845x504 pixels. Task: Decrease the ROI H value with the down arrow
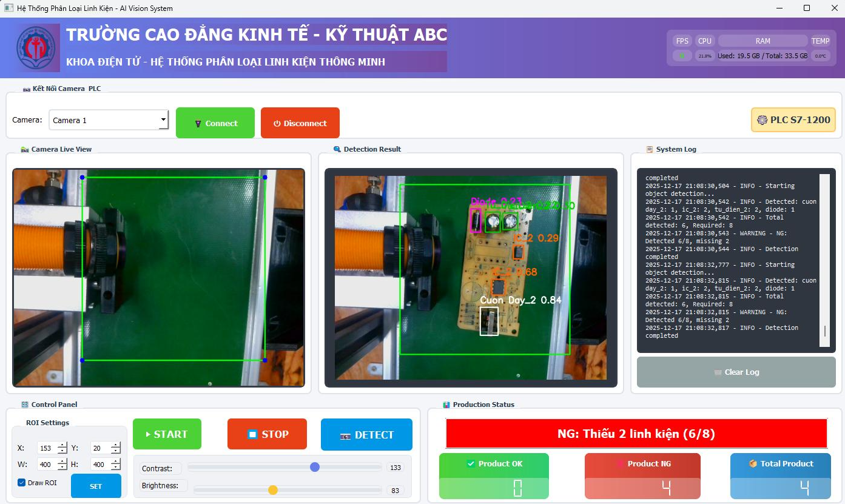[115, 468]
